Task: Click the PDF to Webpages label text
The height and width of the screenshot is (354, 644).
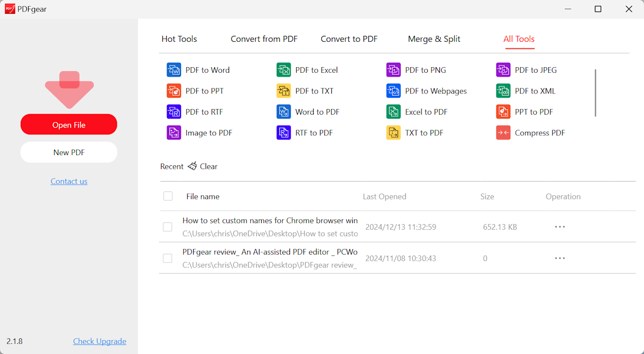Action: [436, 91]
